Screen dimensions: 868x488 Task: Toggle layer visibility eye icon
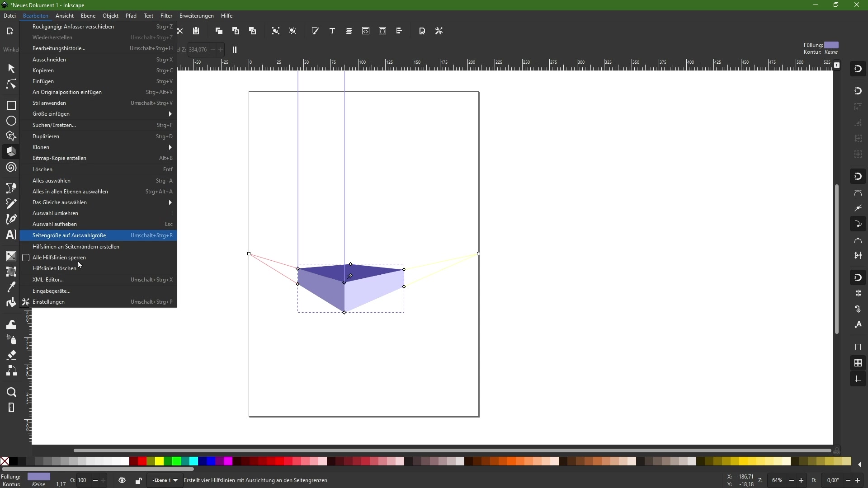coord(122,480)
